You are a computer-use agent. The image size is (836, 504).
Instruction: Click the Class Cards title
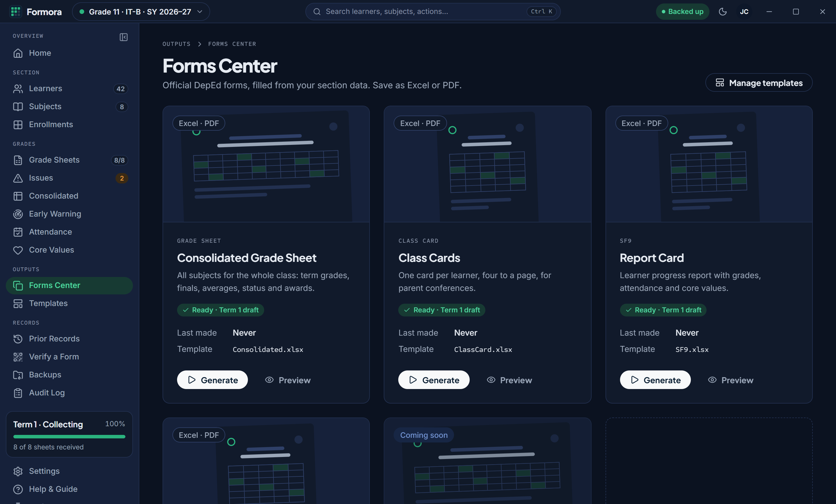(429, 258)
